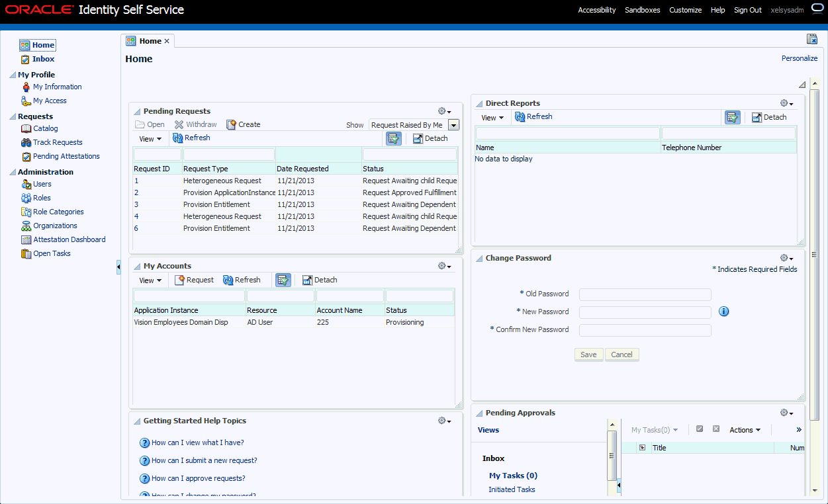Open Pending Approvals Actions dropdown

pyautogui.click(x=745, y=430)
